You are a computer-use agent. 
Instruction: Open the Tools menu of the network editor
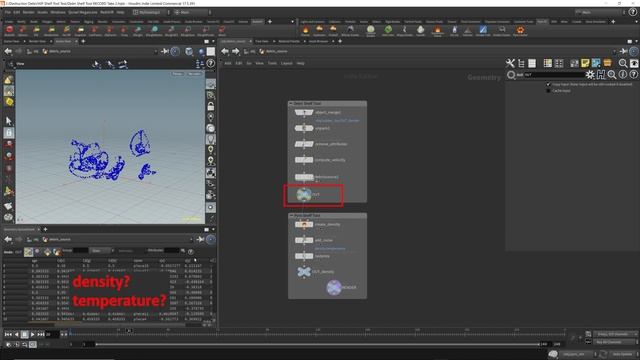tap(272, 63)
